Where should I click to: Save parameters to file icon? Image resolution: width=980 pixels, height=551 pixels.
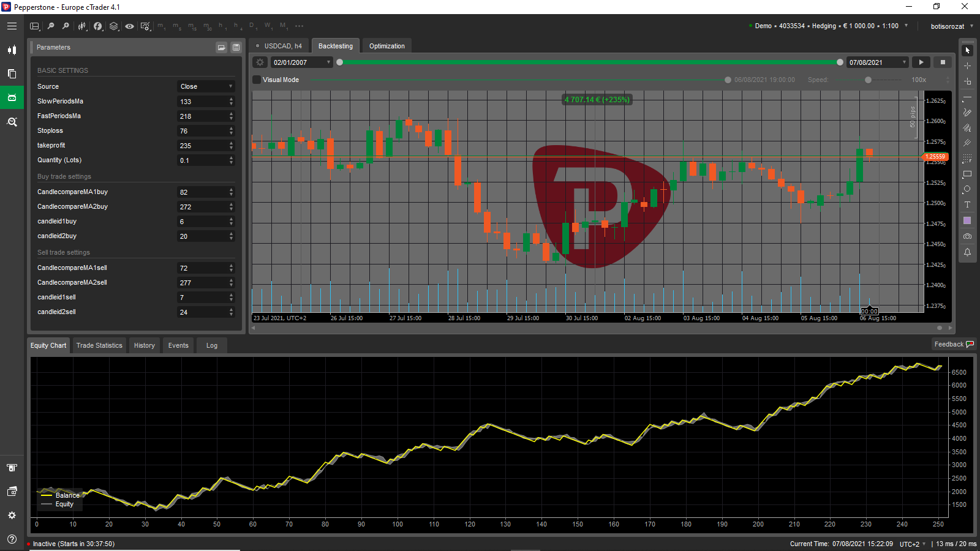click(x=236, y=47)
